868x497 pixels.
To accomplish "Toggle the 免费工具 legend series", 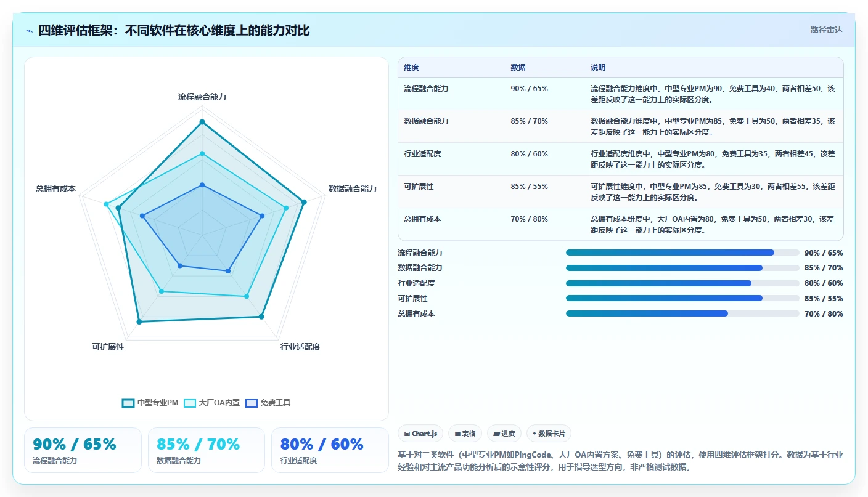I will coord(268,403).
